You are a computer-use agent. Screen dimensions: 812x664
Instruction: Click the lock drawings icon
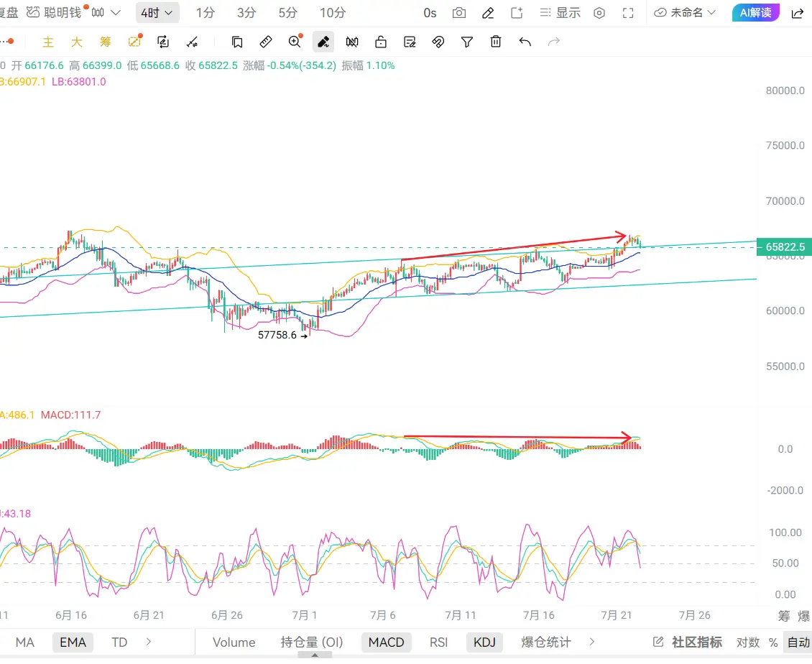click(381, 42)
